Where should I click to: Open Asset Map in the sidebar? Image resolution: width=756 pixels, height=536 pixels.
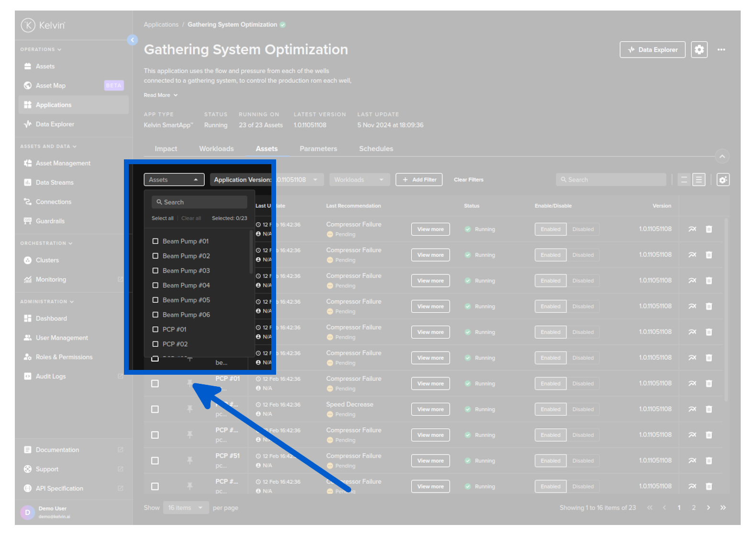pyautogui.click(x=51, y=86)
